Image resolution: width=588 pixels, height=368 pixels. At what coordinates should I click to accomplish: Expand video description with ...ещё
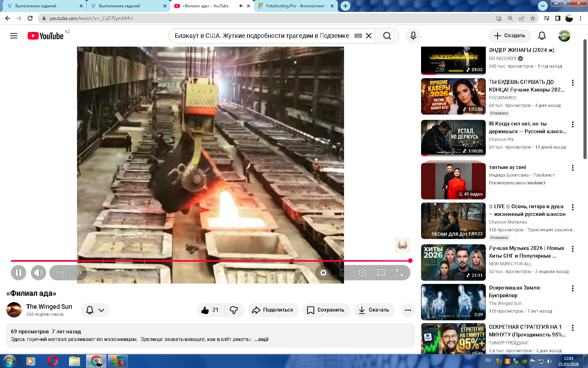tap(261, 339)
